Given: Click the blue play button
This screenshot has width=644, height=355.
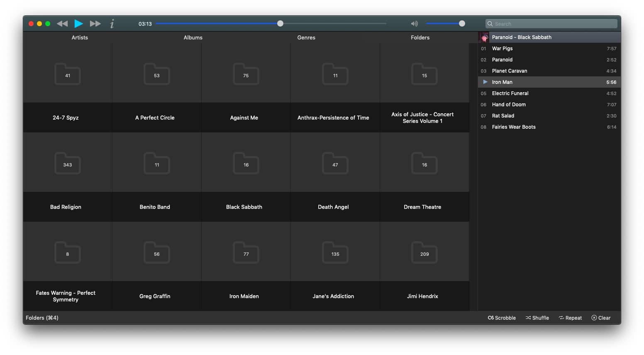Looking at the screenshot, I should coord(78,24).
